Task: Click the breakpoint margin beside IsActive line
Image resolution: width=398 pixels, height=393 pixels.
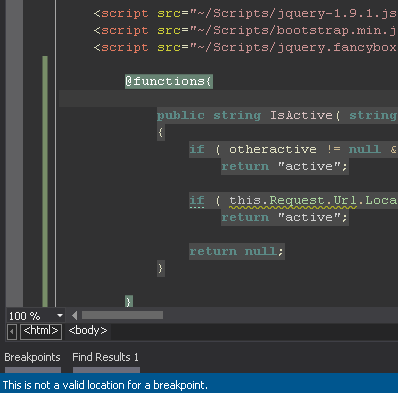Action: click(x=14, y=115)
